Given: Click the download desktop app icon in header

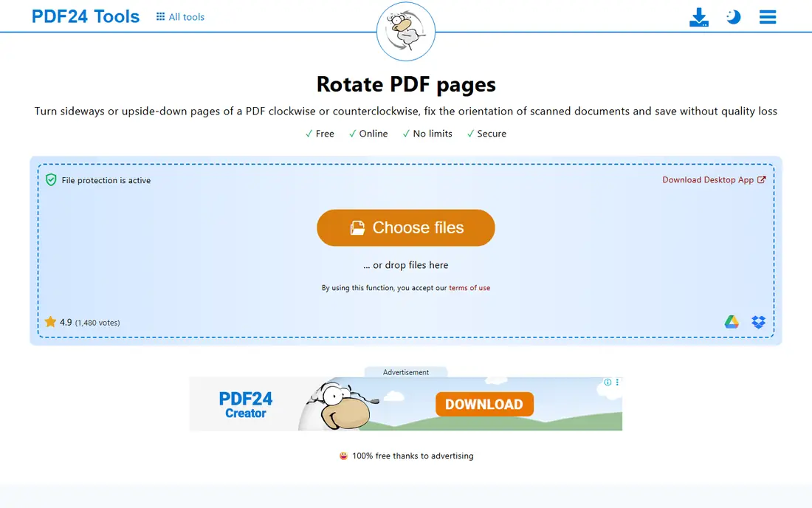Looking at the screenshot, I should (x=698, y=17).
